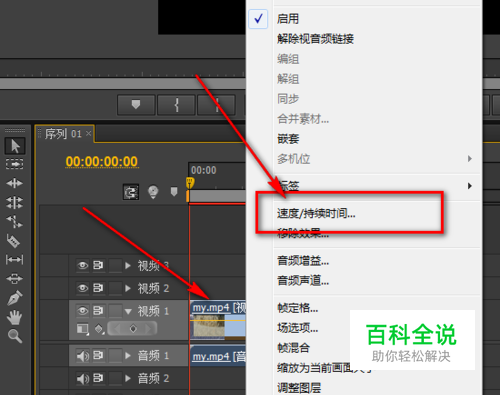Click the 00:00:00:00 timecode field
The height and width of the screenshot is (395, 500).
tap(102, 162)
